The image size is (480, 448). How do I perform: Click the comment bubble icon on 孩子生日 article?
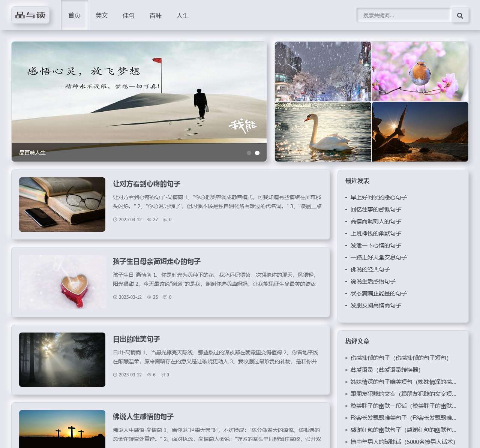point(165,297)
